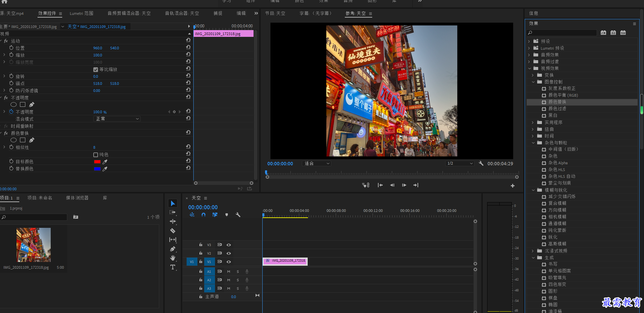Click the red 目标颜色 swatch
Screen dimensions: 644x313
pyautogui.click(x=97, y=162)
